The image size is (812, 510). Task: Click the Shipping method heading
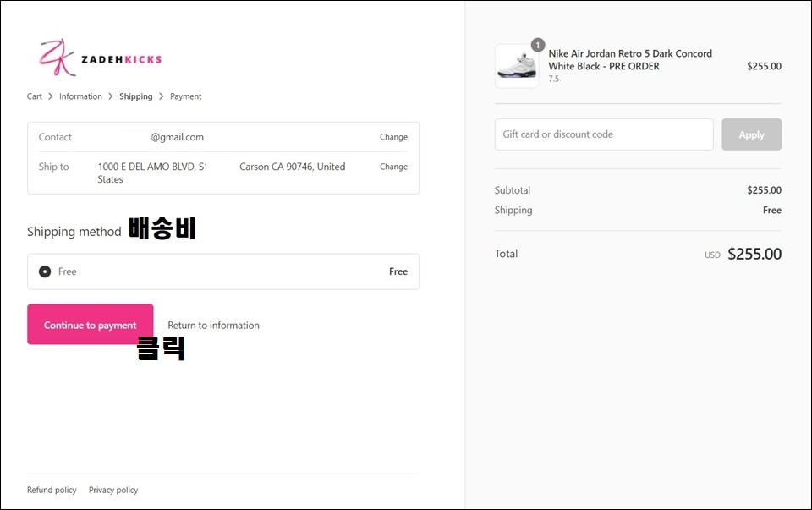(74, 232)
